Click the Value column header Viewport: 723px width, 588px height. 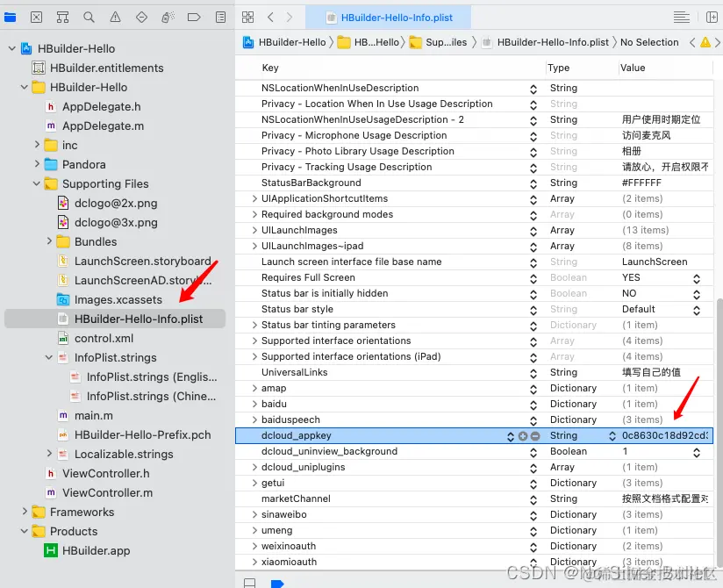pos(633,68)
